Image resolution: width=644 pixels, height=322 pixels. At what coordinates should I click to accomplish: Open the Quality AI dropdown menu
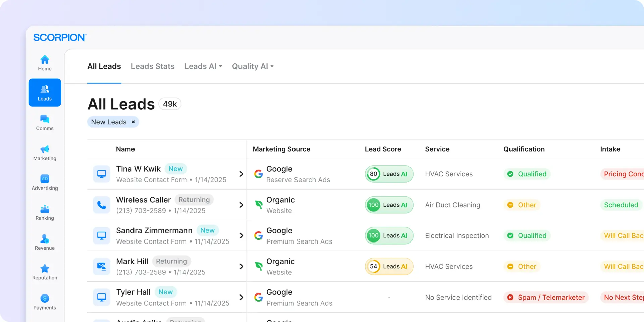[x=253, y=66]
